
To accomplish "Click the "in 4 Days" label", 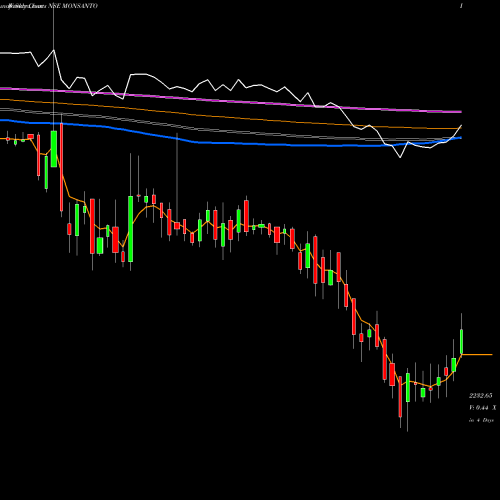I will pos(481,420).
